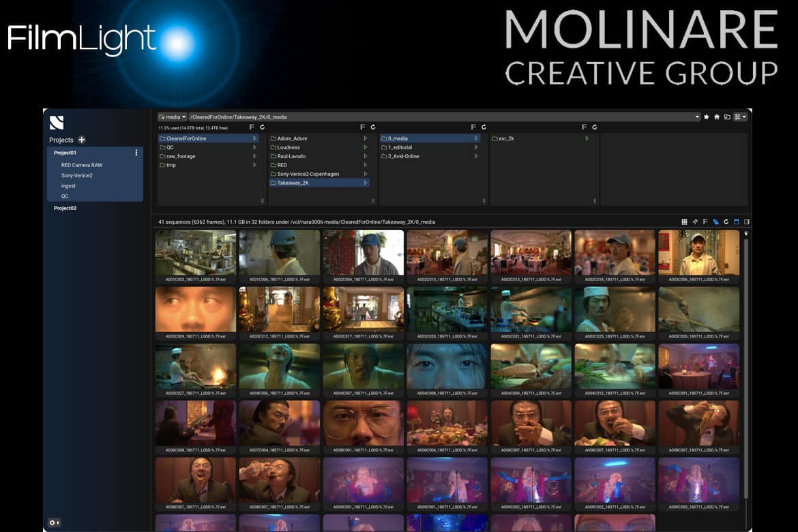Select thumbnail A008C001_180711 glasses close-up

pyautogui.click(x=364, y=427)
